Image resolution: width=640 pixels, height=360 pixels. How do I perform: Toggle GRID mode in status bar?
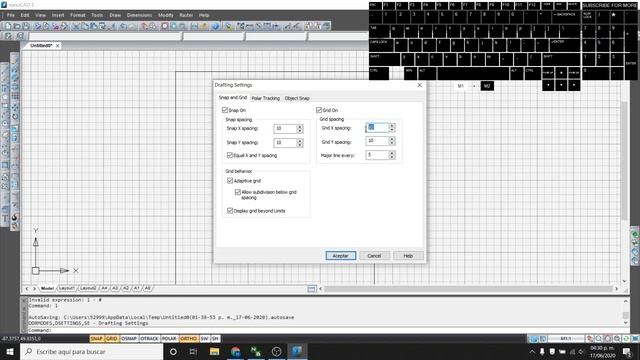pyautogui.click(x=112, y=338)
